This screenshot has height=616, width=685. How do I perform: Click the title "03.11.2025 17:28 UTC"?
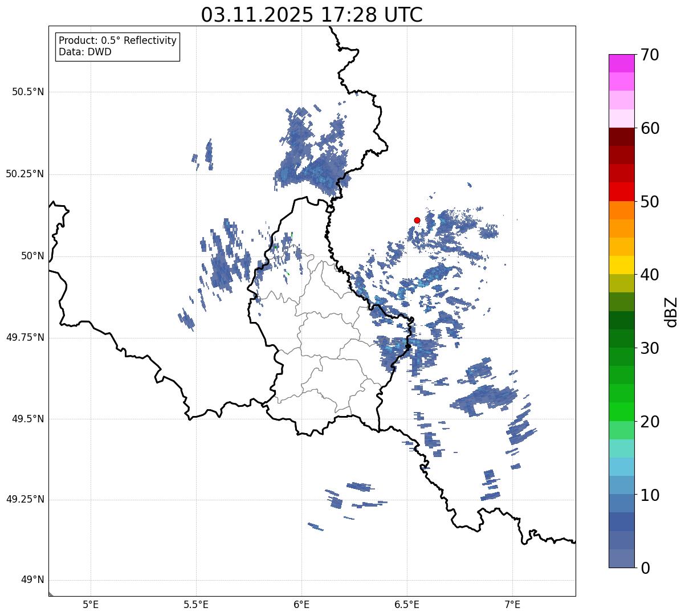(312, 15)
